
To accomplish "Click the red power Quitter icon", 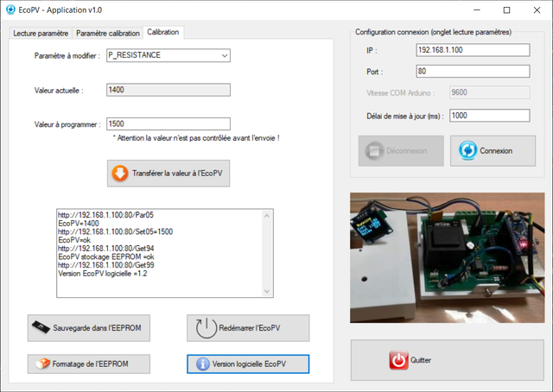I will [399, 360].
